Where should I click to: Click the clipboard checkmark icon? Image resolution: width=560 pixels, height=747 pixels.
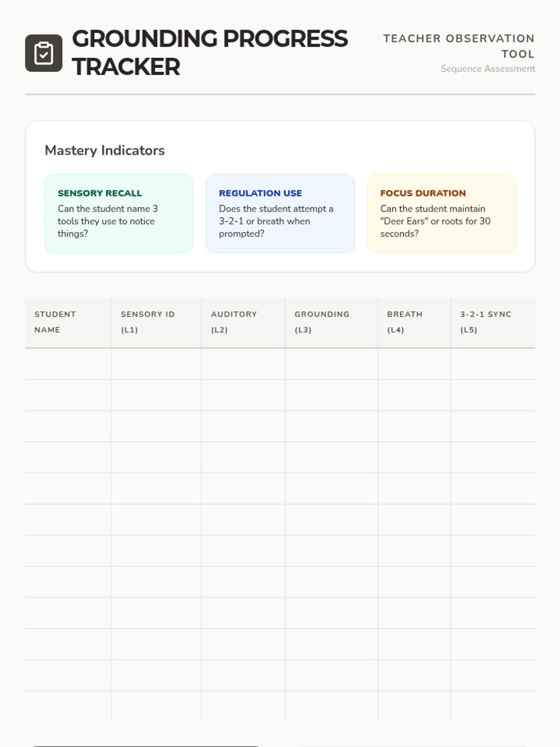tap(43, 53)
